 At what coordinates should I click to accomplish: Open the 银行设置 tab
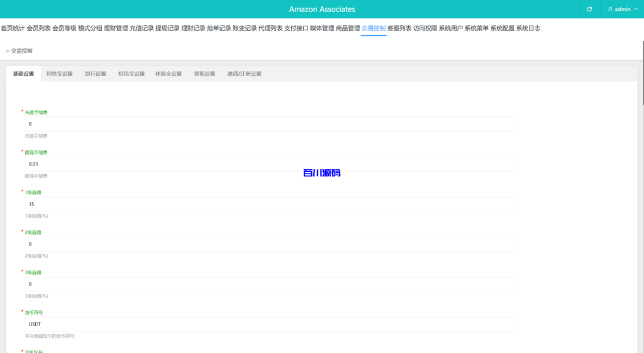click(x=96, y=74)
